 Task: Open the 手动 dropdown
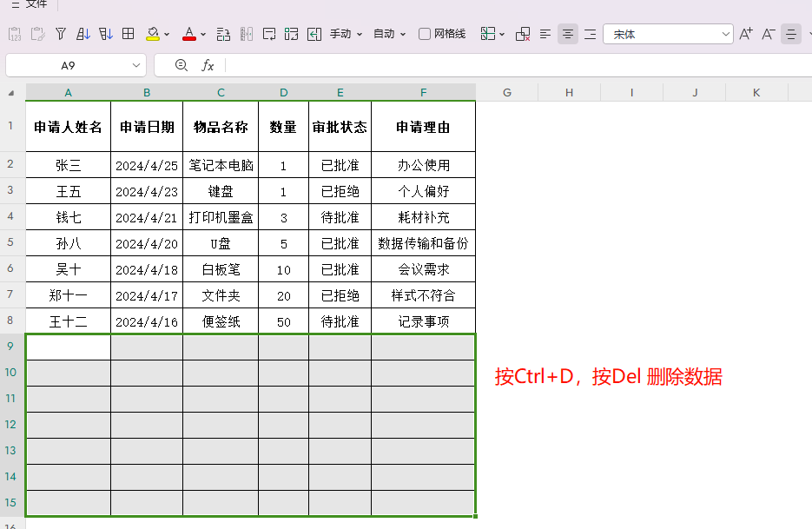pyautogui.click(x=346, y=34)
